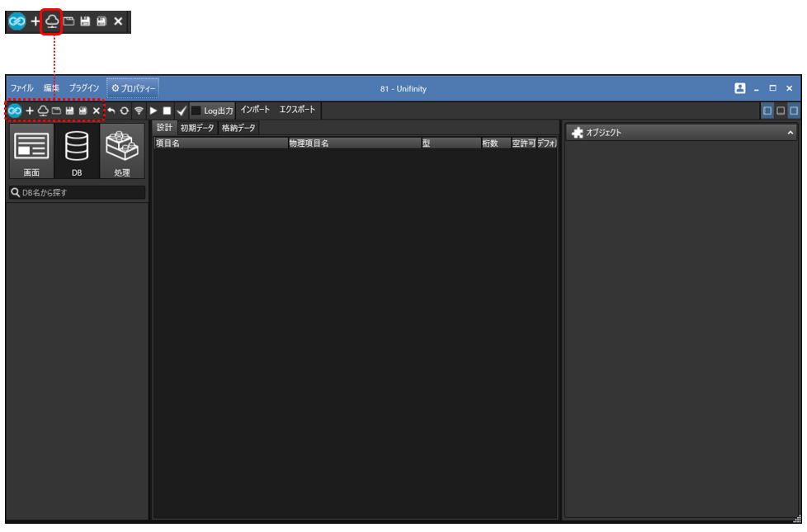Toggle the bottom panel layout button
This screenshot has width=807, height=532.
781,111
